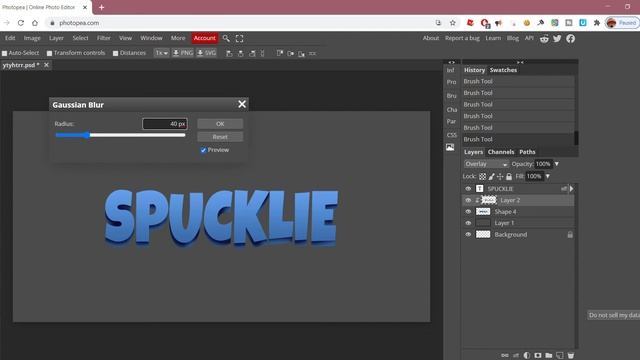Enable the Auto-Select checkbox

[x=4, y=53]
